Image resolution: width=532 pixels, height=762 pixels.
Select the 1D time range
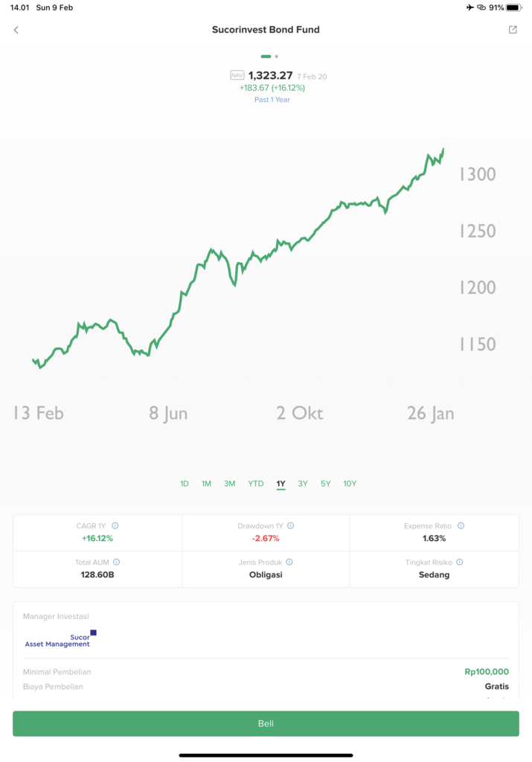[x=184, y=484]
